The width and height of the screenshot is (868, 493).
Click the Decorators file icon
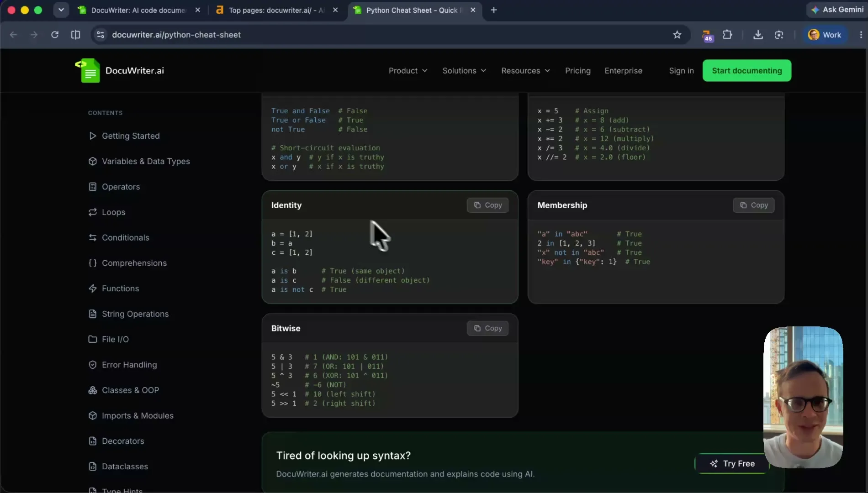[x=93, y=441]
